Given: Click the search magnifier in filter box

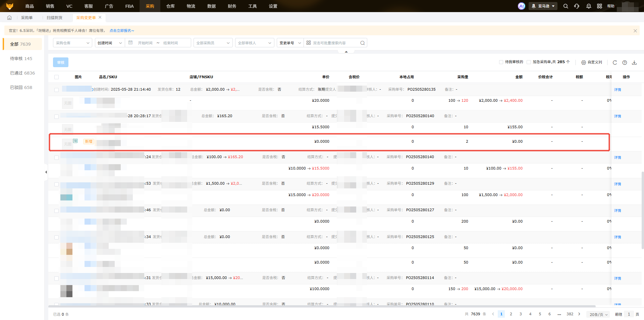Looking at the screenshot, I should tap(362, 43).
